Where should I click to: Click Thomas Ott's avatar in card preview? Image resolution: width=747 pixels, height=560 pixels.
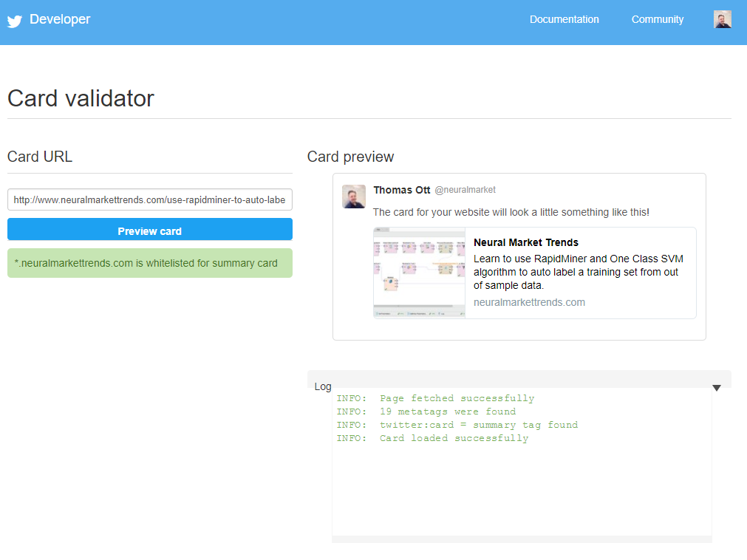point(354,197)
